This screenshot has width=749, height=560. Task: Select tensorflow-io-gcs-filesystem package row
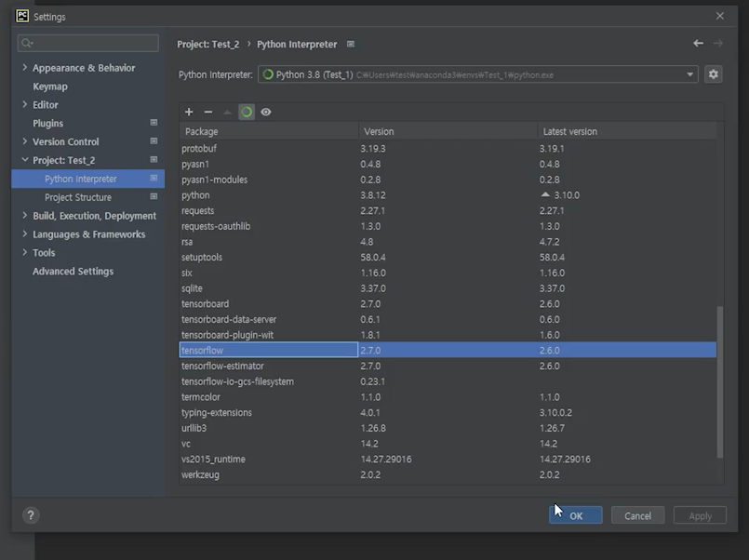(x=448, y=381)
